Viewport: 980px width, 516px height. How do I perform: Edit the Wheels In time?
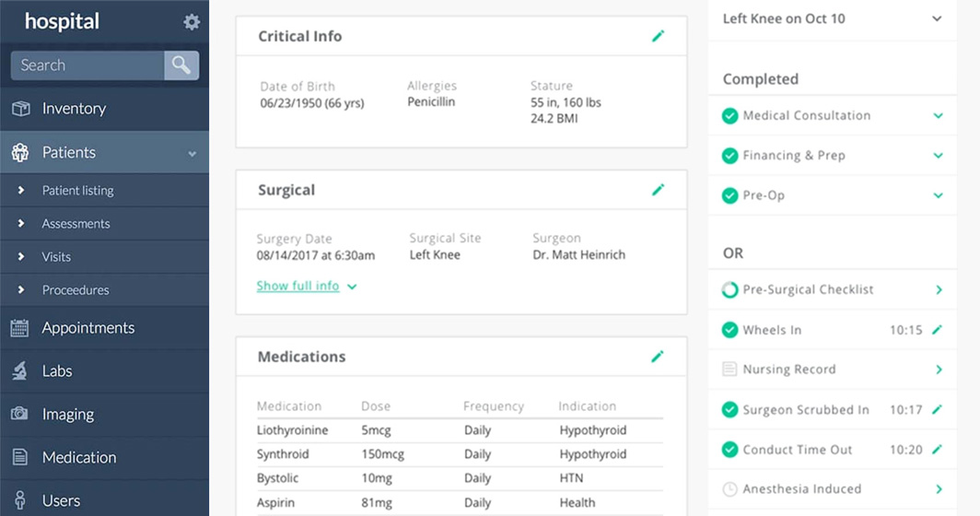[x=936, y=330]
